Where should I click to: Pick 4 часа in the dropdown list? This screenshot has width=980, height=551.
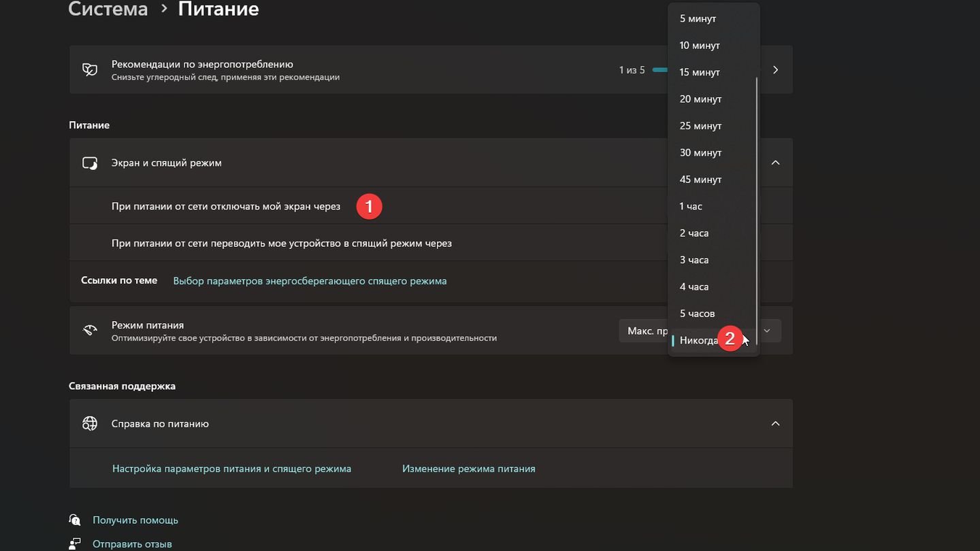click(x=713, y=287)
